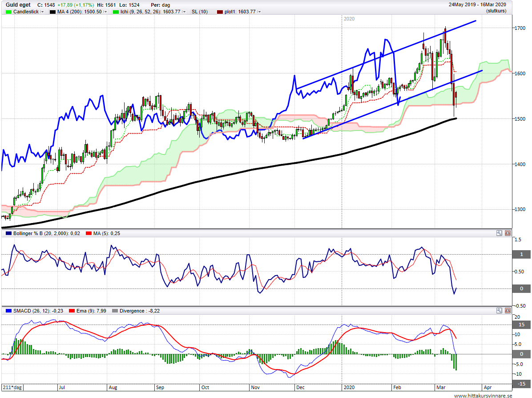Screen dimensions: 532x398
Task: Click the 1700 price axis label
Action: (x=520, y=28)
